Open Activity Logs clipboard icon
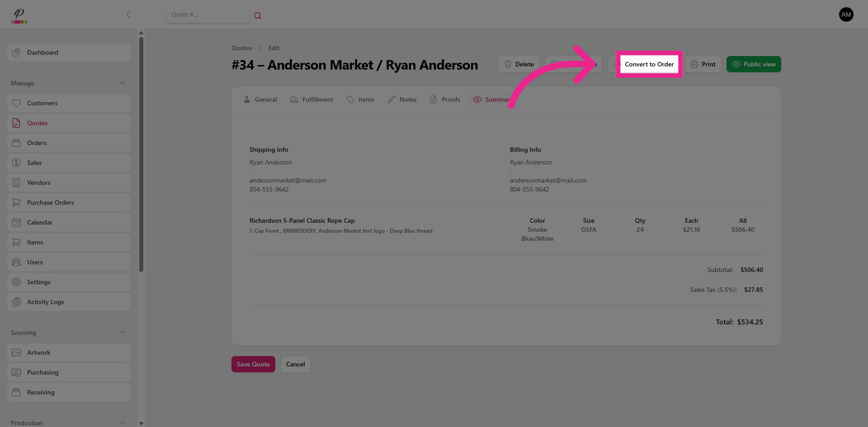868x427 pixels. (x=16, y=302)
